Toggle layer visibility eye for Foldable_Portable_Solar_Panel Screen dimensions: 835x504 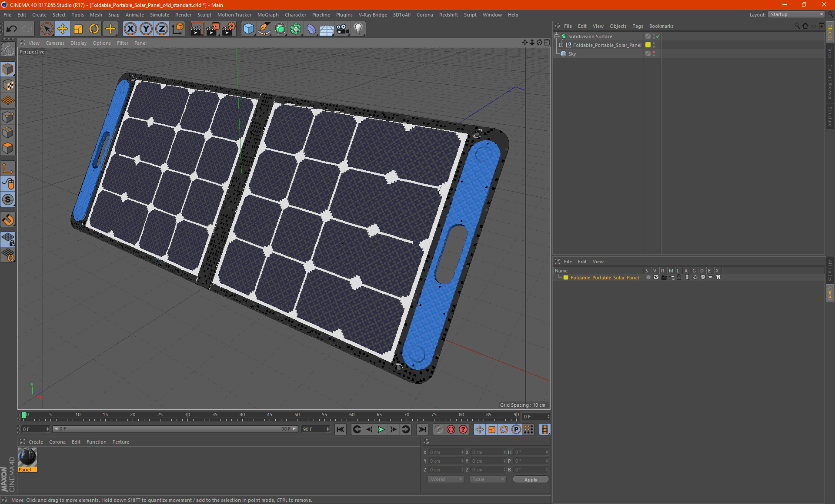656,277
